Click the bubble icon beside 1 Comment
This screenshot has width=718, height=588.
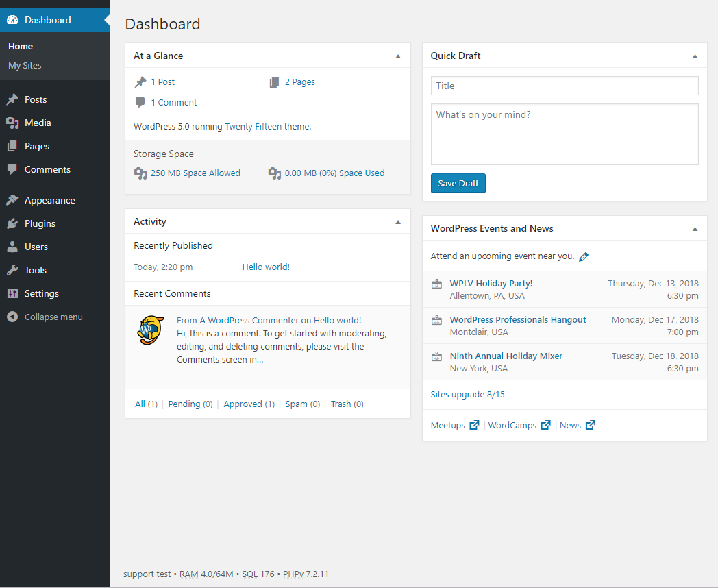click(140, 103)
